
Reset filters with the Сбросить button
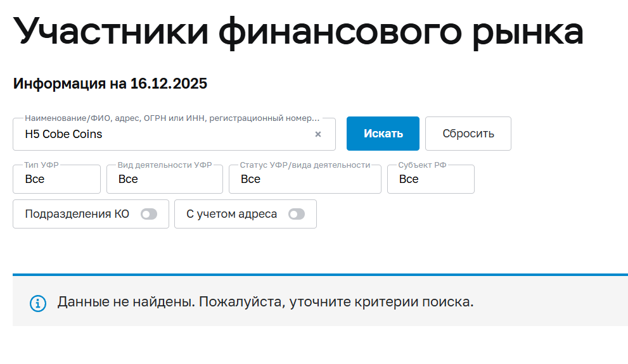[468, 134]
